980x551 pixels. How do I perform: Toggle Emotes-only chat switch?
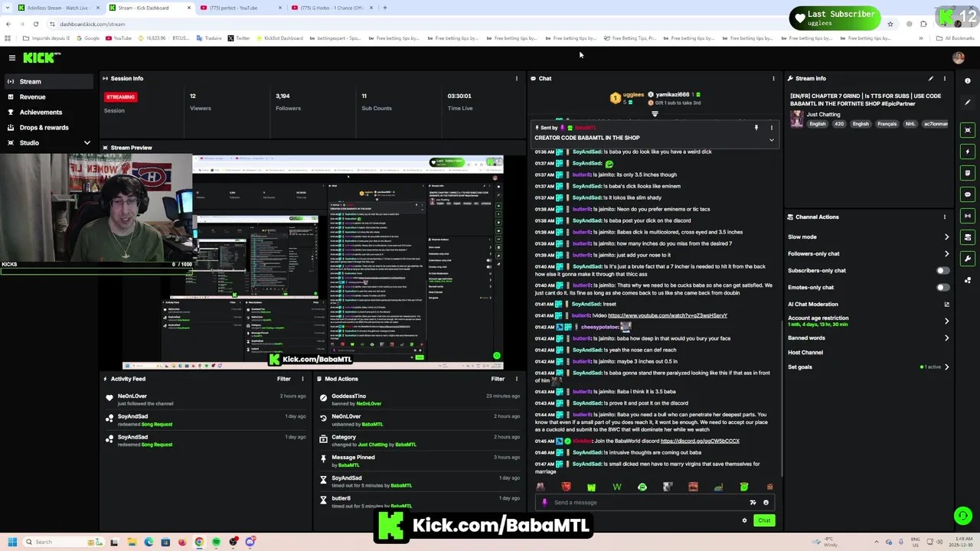942,287
